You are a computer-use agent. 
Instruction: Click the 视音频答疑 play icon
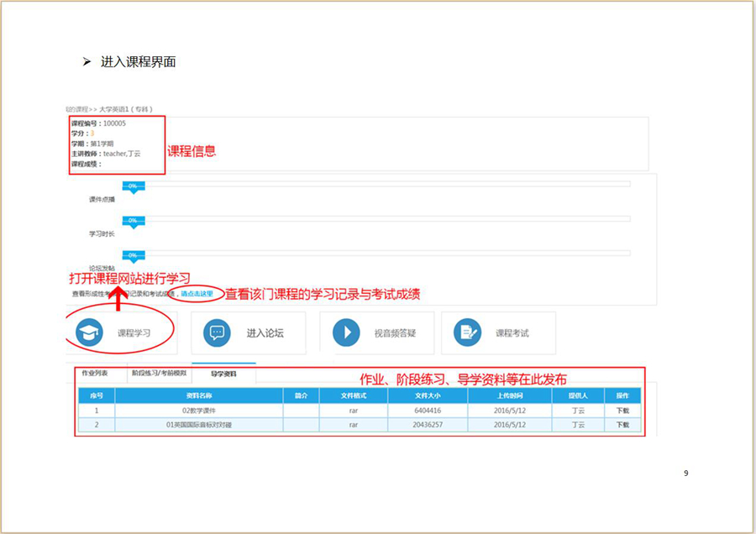coord(345,332)
